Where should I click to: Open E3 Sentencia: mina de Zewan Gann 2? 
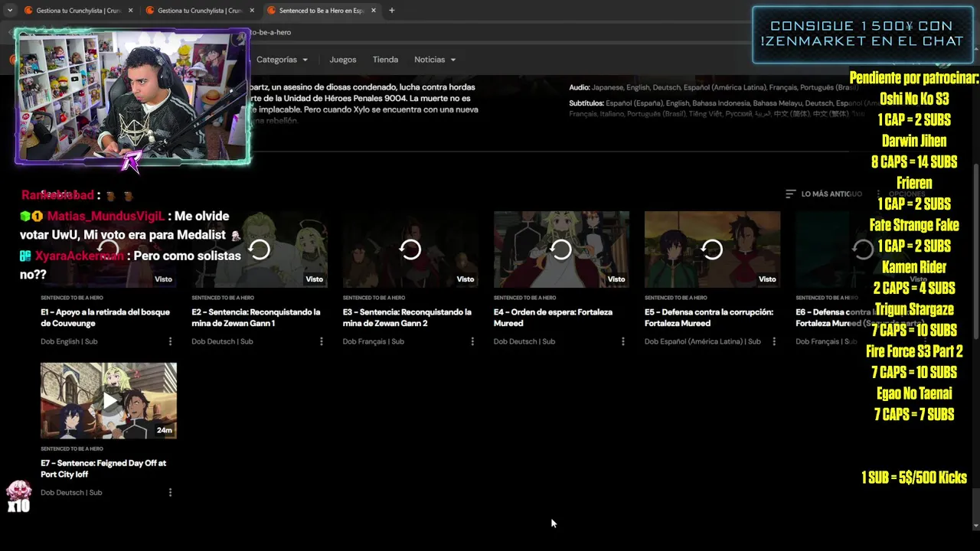coord(407,318)
